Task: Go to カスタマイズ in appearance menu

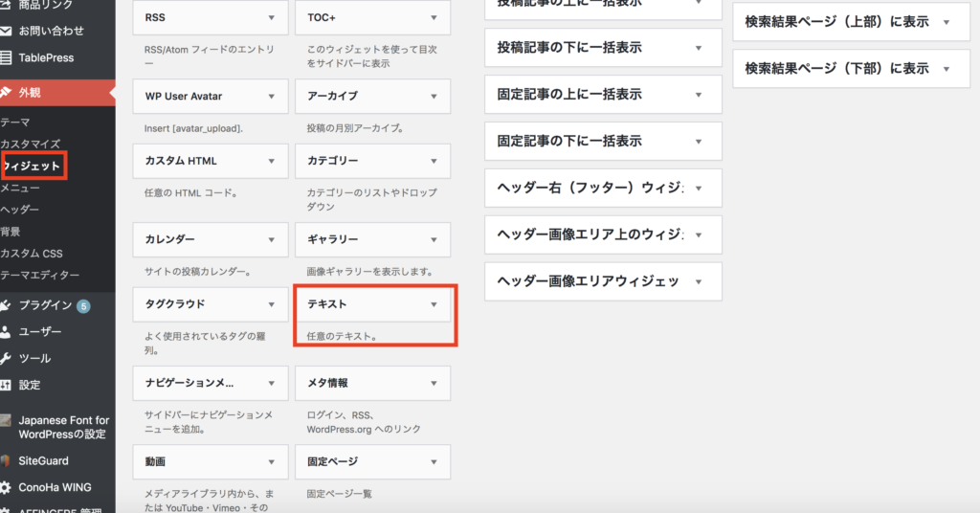Action: pos(31,144)
